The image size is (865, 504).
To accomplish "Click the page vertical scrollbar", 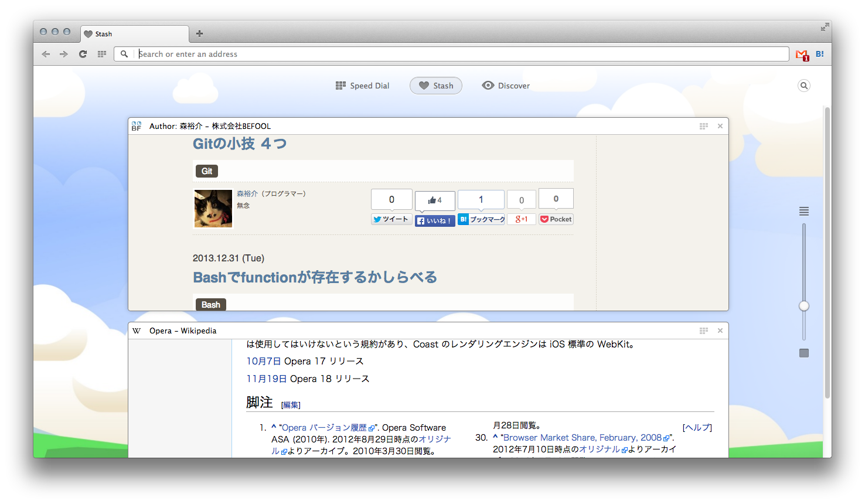I will (827, 252).
